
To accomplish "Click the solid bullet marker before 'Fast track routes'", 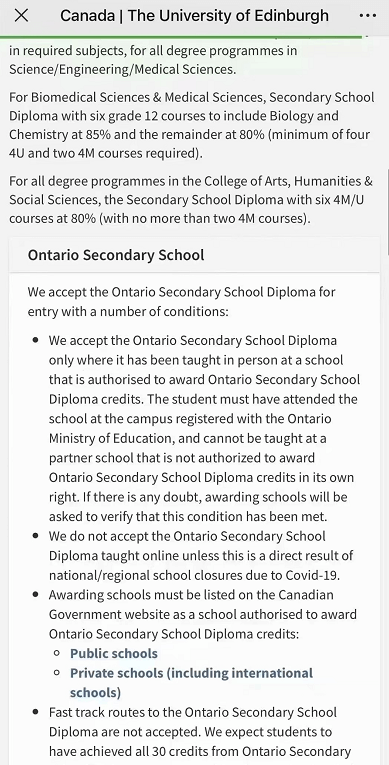I will tap(36, 712).
